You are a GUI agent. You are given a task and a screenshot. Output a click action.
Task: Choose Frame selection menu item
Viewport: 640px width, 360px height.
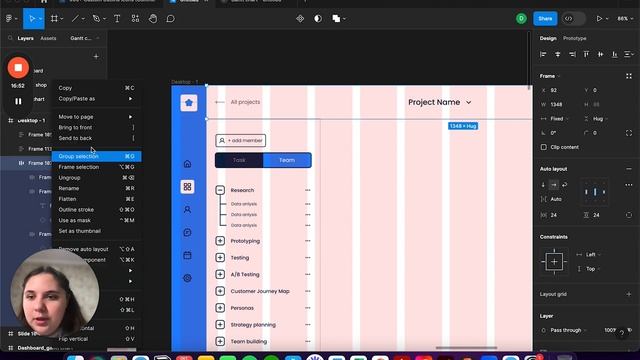point(96,167)
